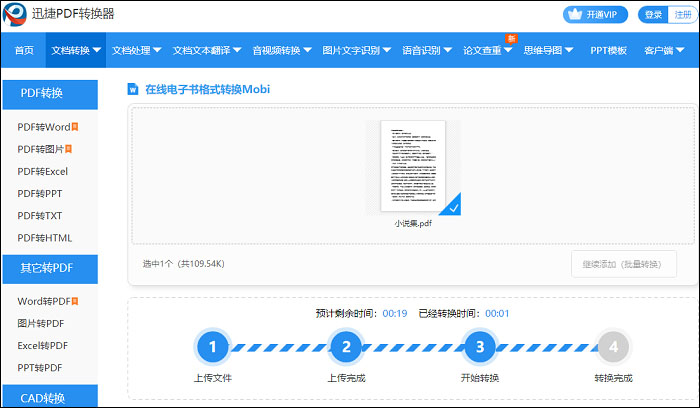Click step 2 circle 上传完成
700x408 pixels.
(x=346, y=346)
